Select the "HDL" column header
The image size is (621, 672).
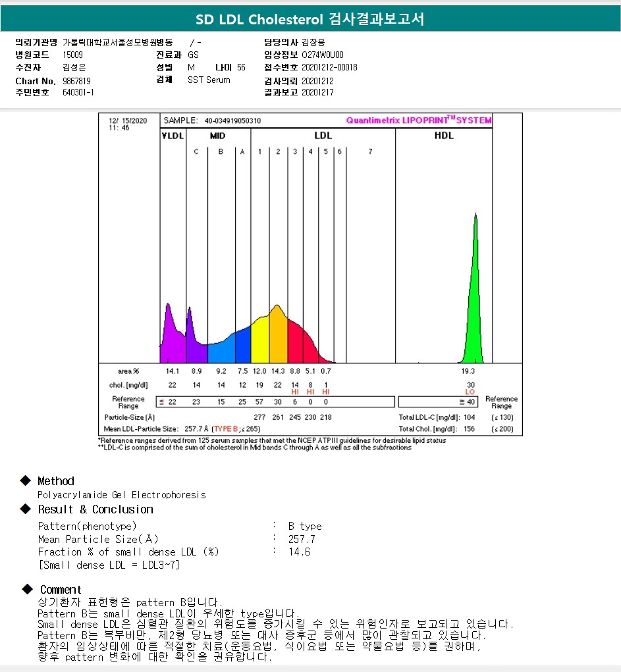(444, 136)
